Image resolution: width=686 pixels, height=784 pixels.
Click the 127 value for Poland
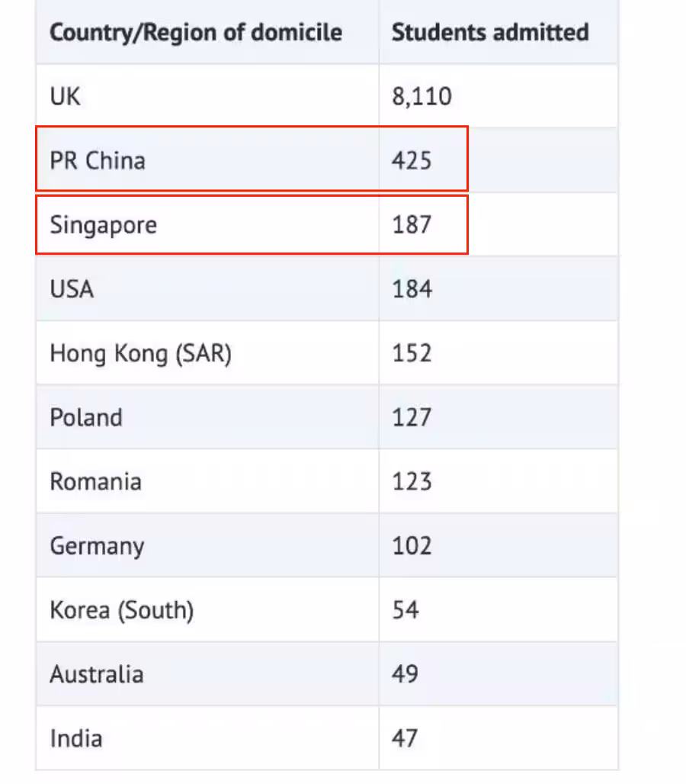click(411, 417)
